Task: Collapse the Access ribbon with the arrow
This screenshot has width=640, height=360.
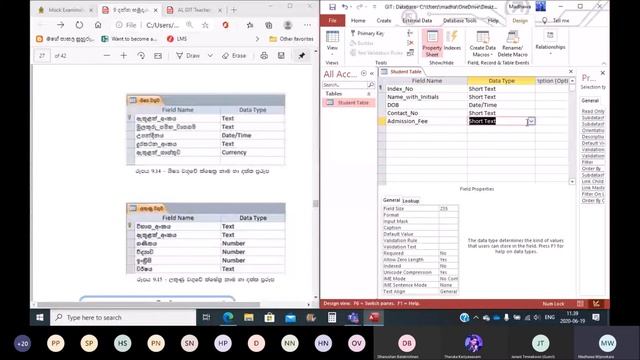Action: [604, 63]
